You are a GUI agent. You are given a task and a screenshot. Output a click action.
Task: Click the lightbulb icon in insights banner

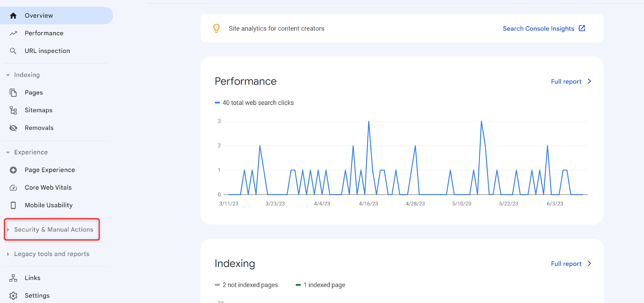[217, 29]
